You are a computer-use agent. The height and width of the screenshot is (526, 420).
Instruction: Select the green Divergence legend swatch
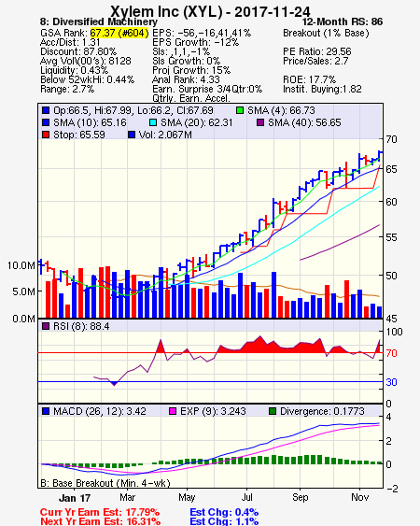point(273,411)
